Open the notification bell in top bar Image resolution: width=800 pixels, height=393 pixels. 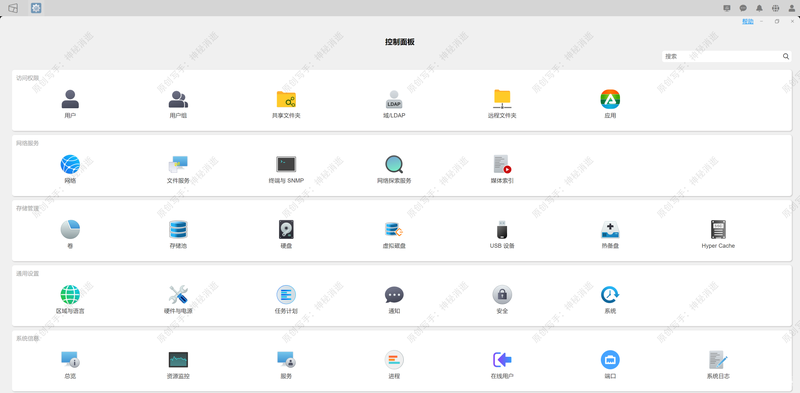pos(759,8)
